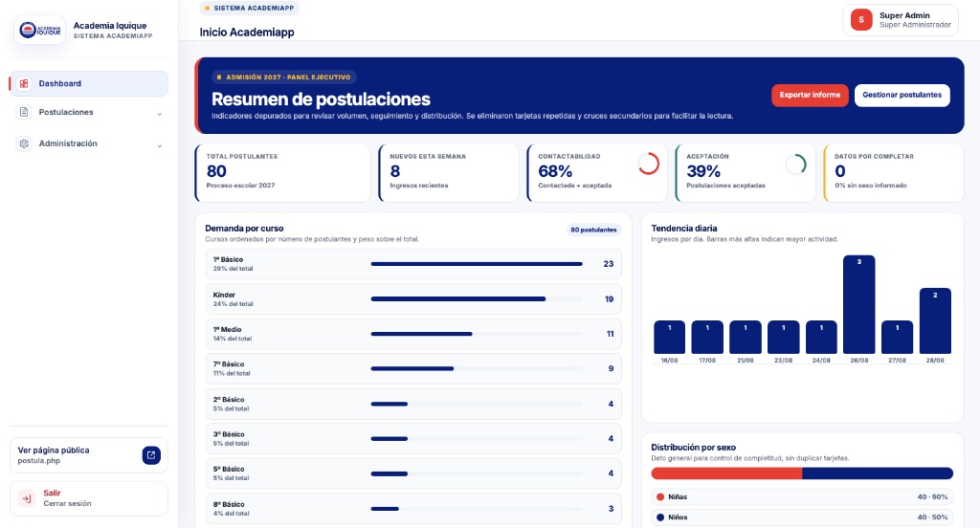Open Ver página pública link
The height and width of the screenshot is (528, 980).
(89, 455)
